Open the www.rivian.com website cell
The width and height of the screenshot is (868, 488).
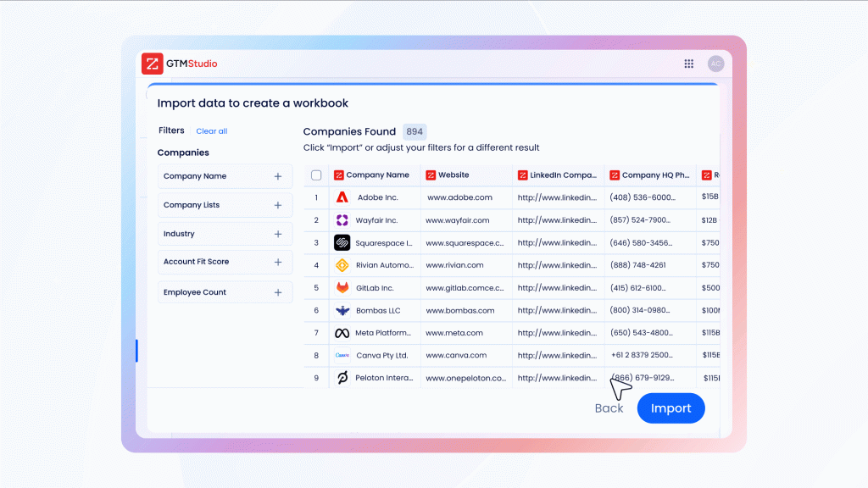tap(454, 265)
